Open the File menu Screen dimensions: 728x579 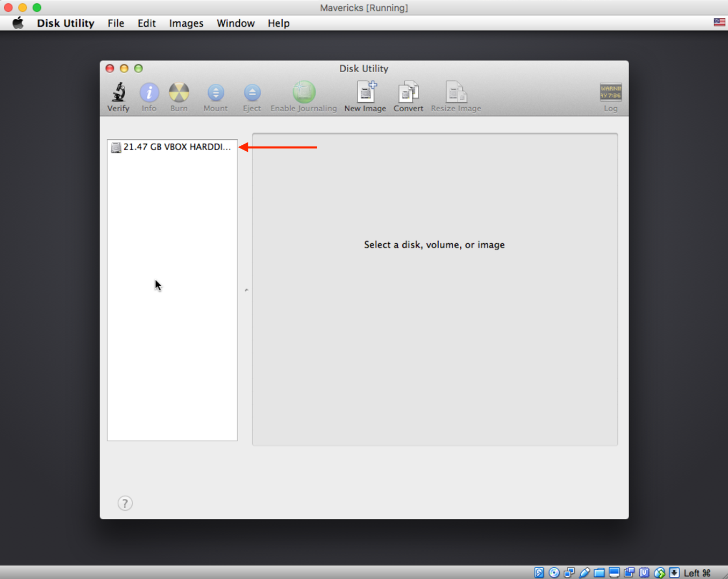click(116, 23)
